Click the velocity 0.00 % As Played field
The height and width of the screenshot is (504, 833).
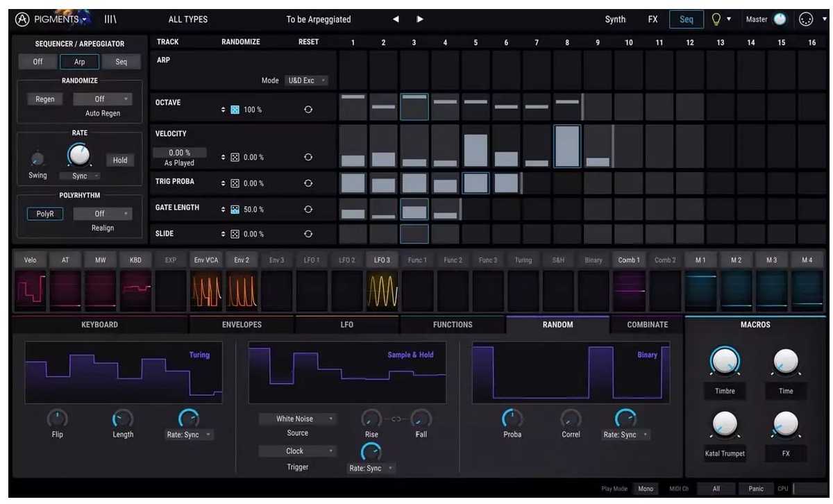pos(179,153)
